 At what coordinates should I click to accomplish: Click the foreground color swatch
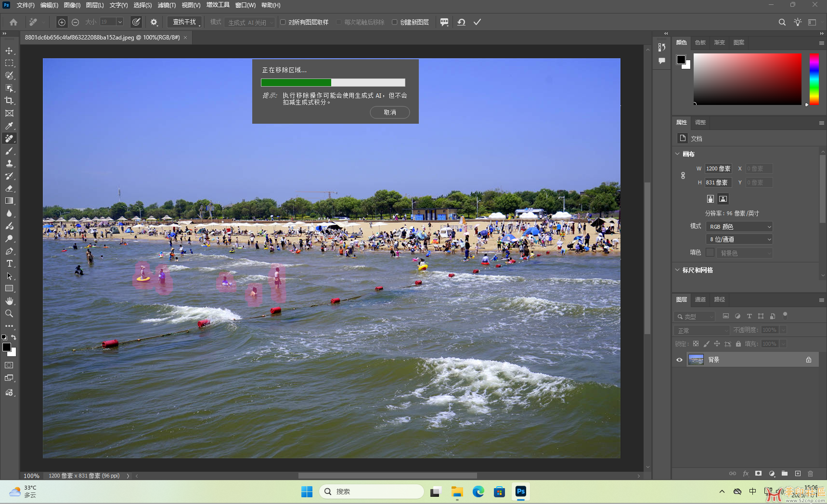point(7,348)
